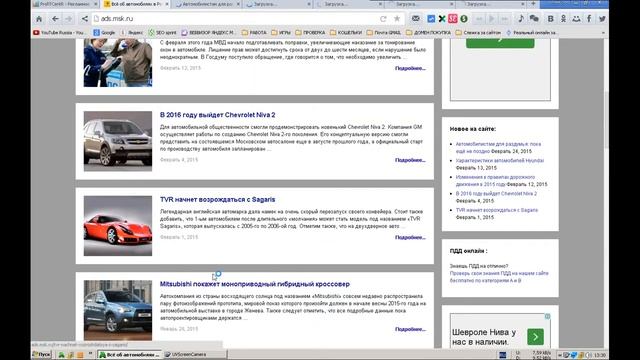Open the Facebook toolbar icon
Image resolution: width=640 pixels, height=360 pixels.
(x=589, y=19)
